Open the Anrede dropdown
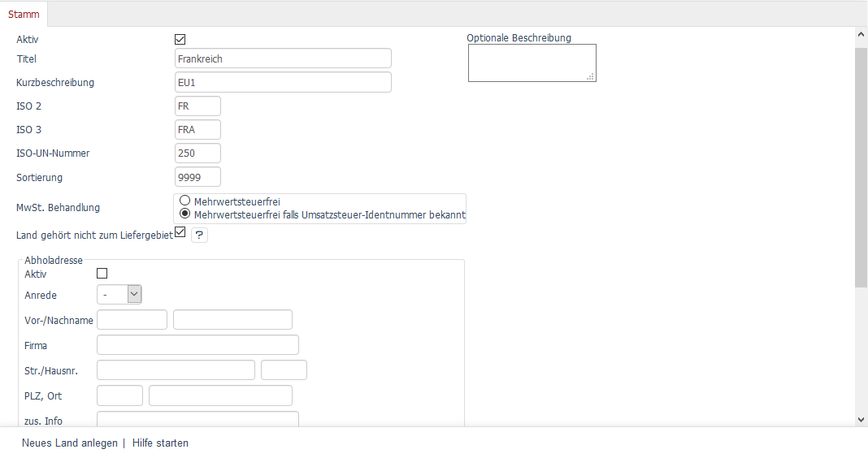 point(119,295)
